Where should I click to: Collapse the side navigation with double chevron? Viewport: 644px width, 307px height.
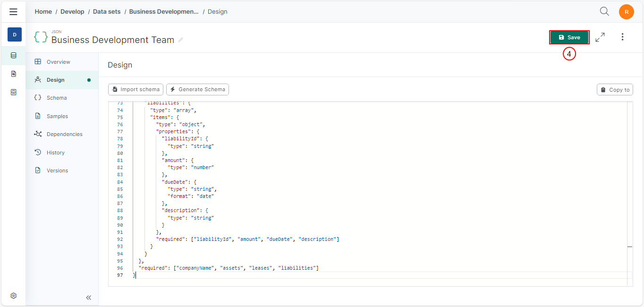pos(88,298)
